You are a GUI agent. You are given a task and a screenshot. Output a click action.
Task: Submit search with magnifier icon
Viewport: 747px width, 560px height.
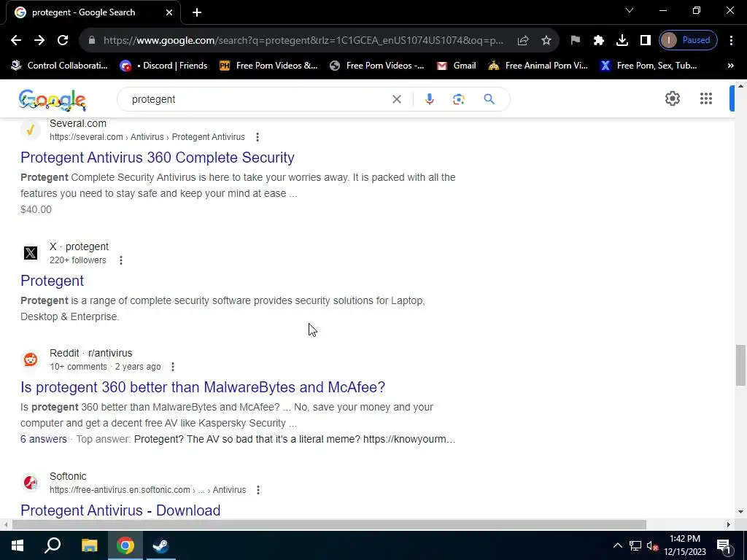(x=489, y=99)
